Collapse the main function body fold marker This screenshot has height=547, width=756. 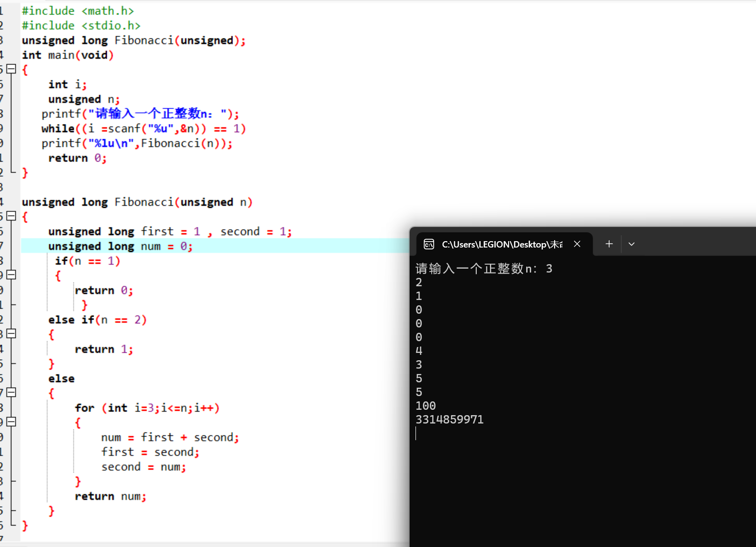11,69
